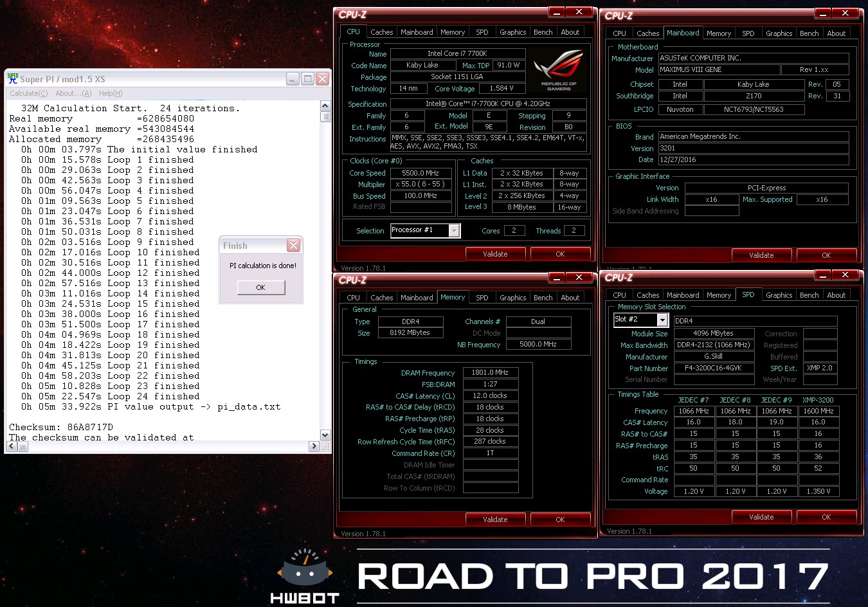Click OK in PI calculation done dialog
868x607 pixels.
(x=260, y=287)
